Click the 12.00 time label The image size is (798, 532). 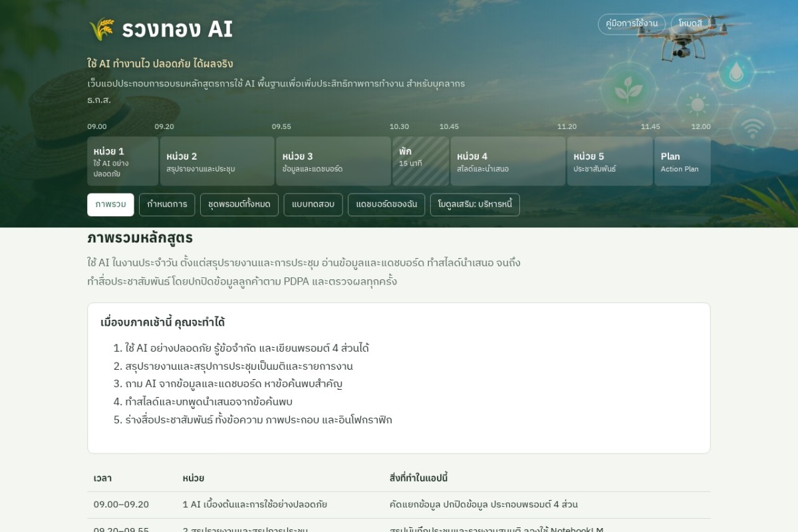tap(701, 127)
